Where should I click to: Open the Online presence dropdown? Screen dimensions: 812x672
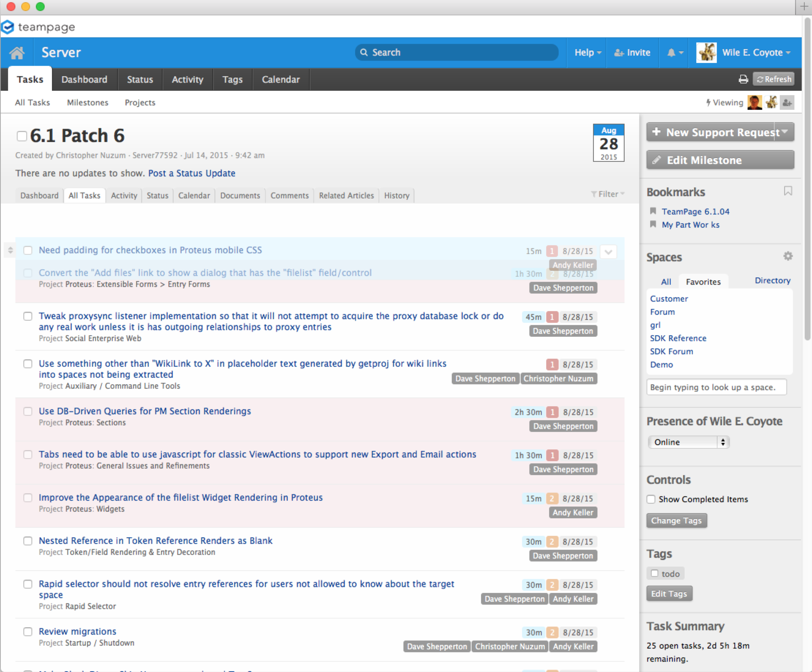click(x=688, y=442)
